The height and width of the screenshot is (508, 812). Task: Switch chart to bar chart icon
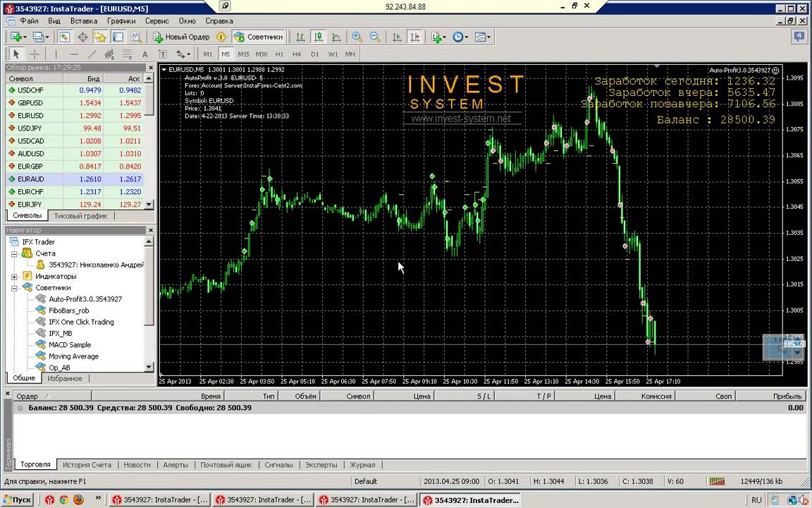300,37
